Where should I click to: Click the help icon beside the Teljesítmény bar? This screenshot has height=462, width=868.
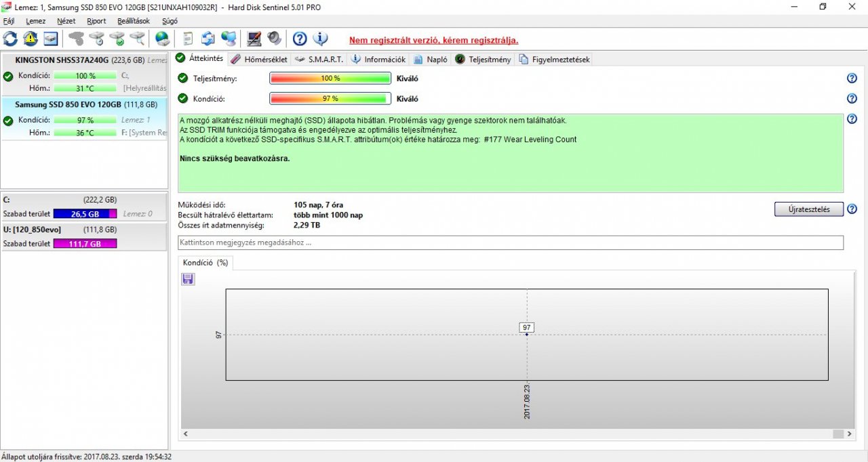pyautogui.click(x=852, y=79)
